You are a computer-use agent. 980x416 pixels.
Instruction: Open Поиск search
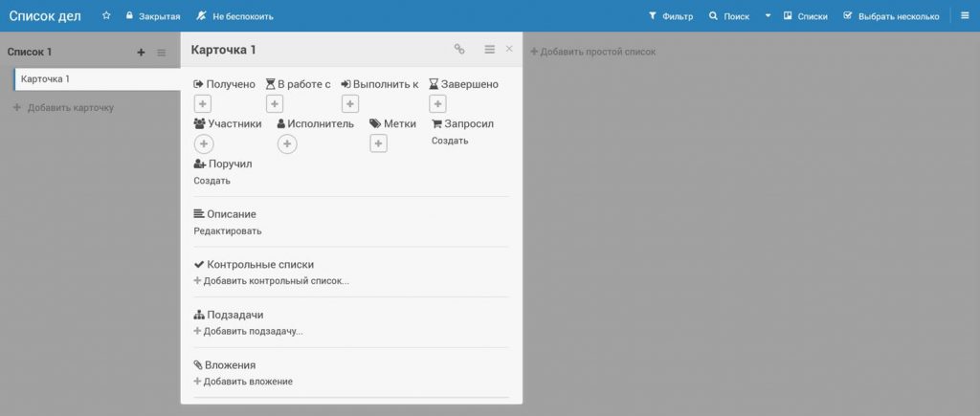(x=729, y=16)
